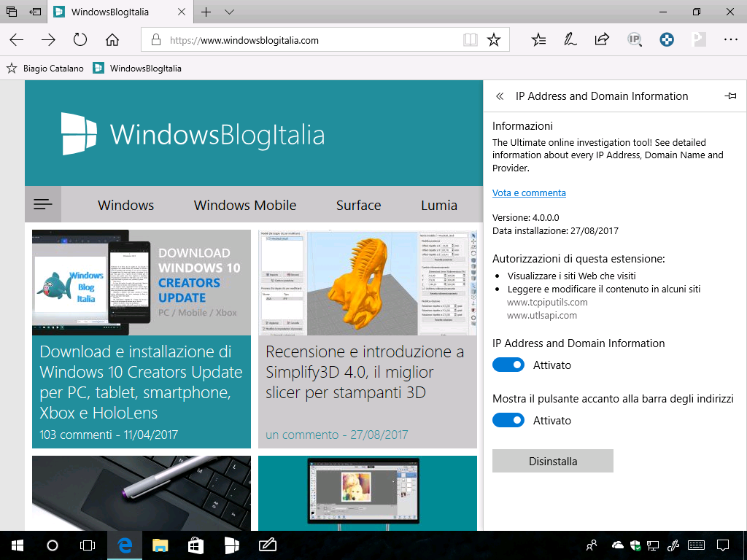Open the Windows Start menu
747x560 pixels.
(18, 545)
